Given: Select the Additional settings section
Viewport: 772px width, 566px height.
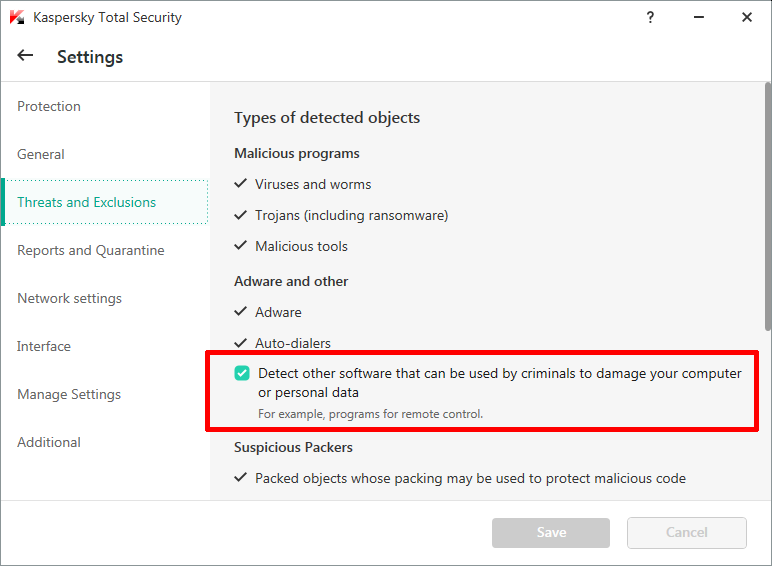Looking at the screenshot, I should click(49, 442).
